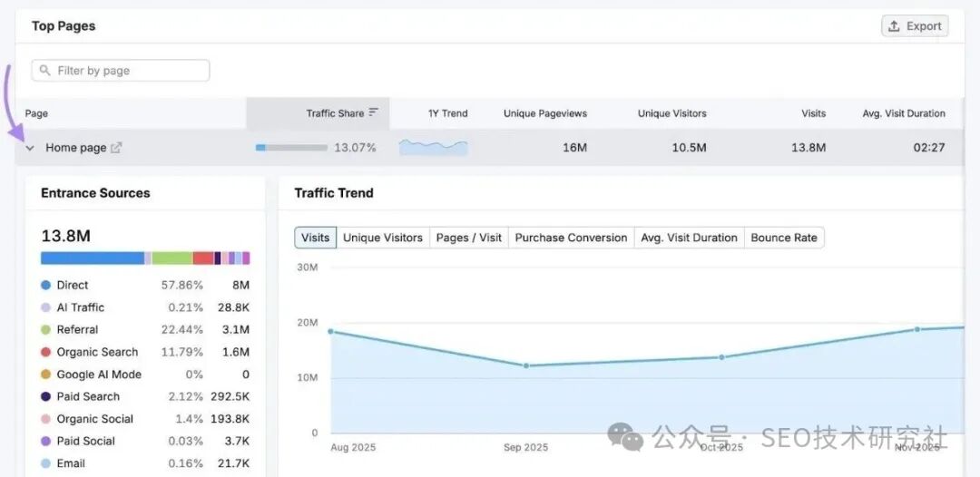
Task: Select the Pages / Visit tab
Action: tap(468, 238)
